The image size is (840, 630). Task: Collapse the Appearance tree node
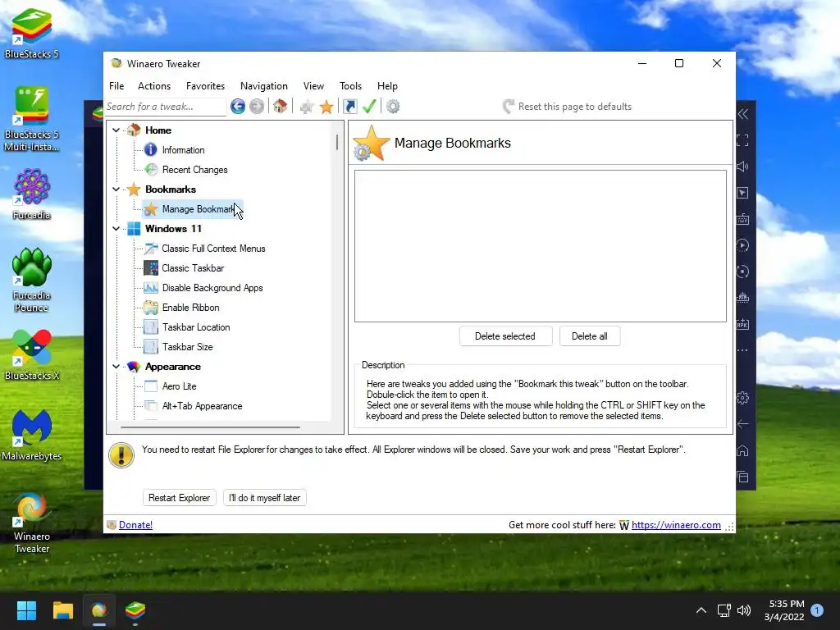[116, 367]
